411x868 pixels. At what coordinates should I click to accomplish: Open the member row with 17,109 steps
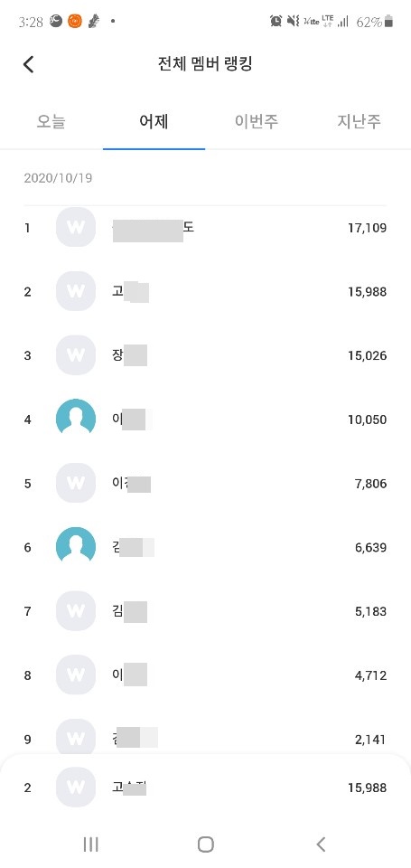coord(205,228)
